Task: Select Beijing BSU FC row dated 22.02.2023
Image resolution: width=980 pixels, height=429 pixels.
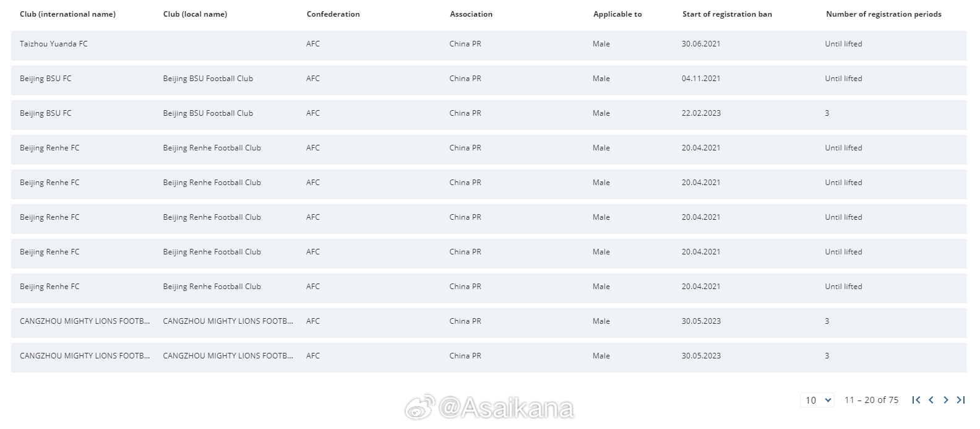Action: [x=489, y=115]
